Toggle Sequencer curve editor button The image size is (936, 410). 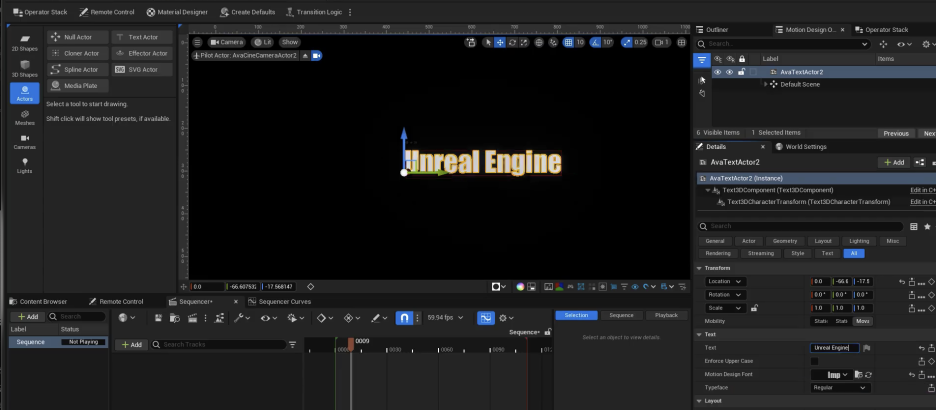486,318
